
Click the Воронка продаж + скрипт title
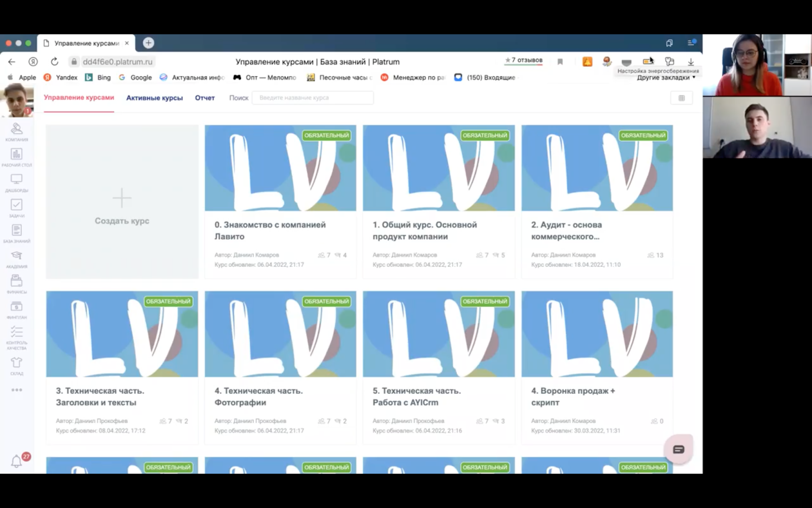coord(573,397)
